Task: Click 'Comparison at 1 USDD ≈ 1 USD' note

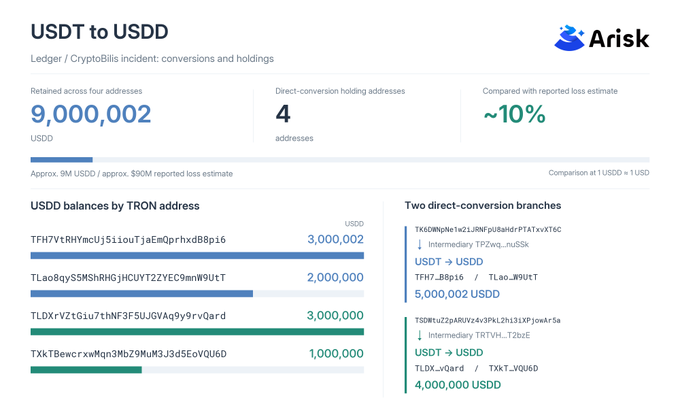Action: pyautogui.click(x=599, y=173)
